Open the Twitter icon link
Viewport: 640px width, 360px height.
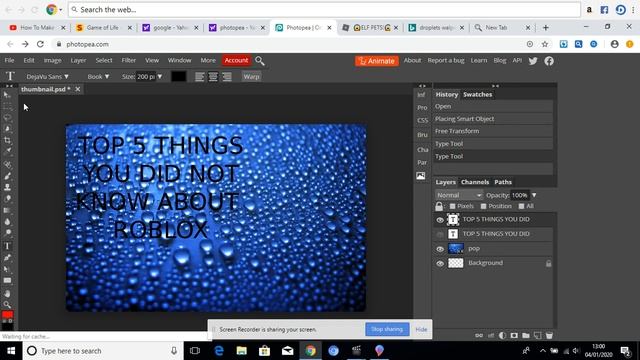click(x=533, y=61)
